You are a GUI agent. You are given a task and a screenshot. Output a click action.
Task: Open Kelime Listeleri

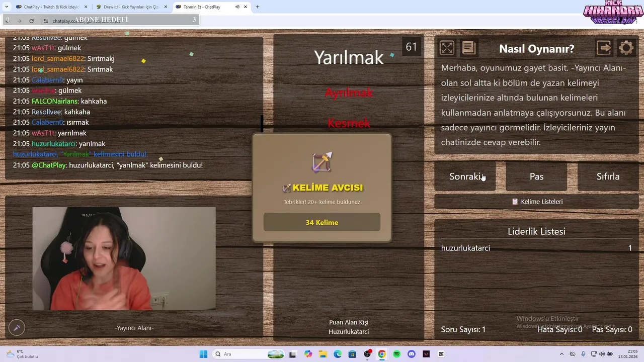click(x=536, y=202)
